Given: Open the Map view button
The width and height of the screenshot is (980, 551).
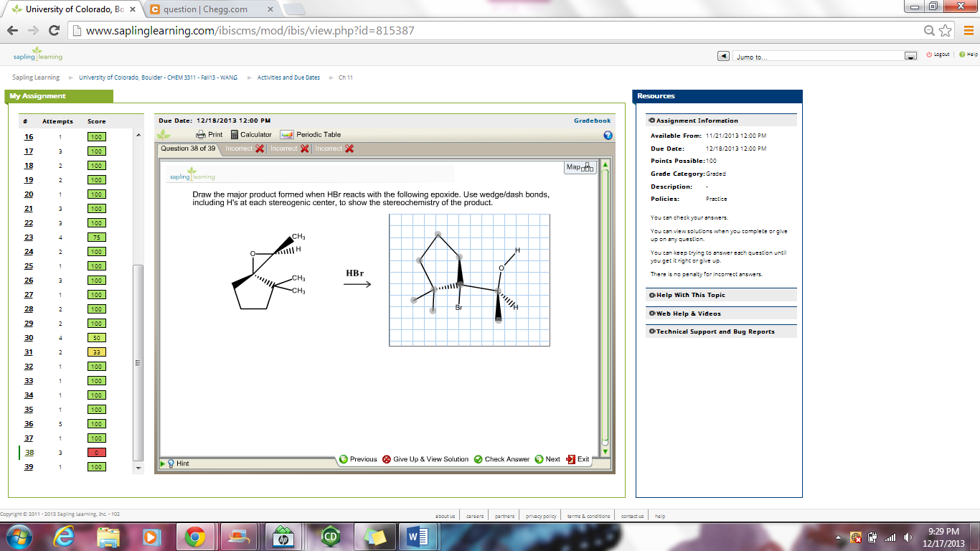Looking at the screenshot, I should click(x=580, y=167).
